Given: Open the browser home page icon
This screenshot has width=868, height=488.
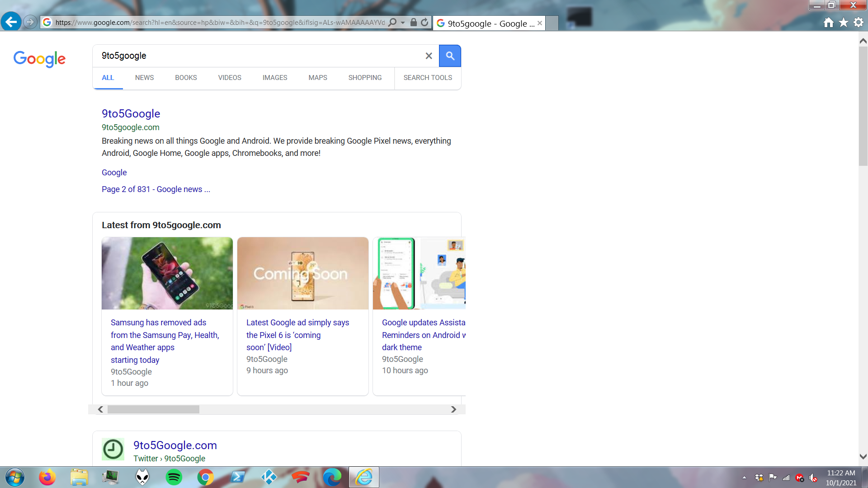Looking at the screenshot, I should click(829, 22).
